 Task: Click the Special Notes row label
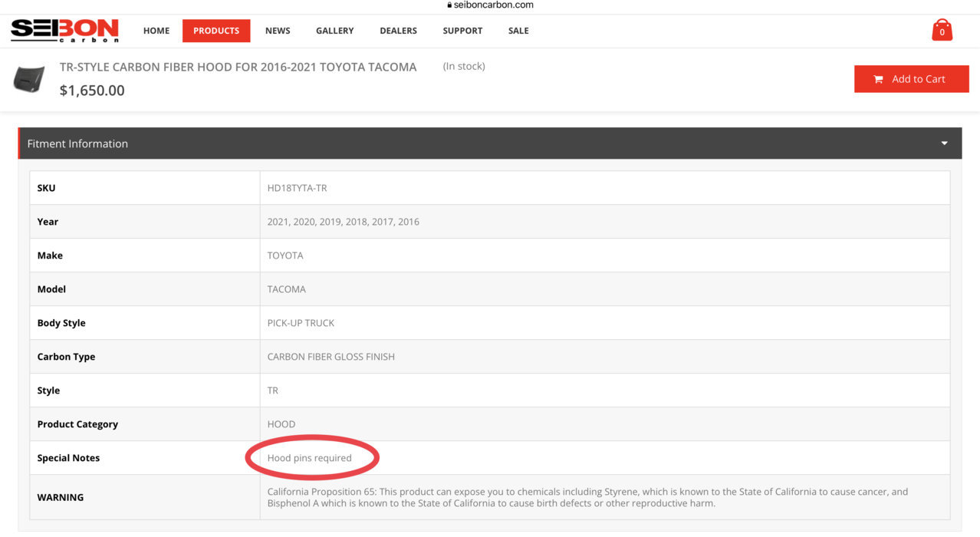[x=68, y=458]
